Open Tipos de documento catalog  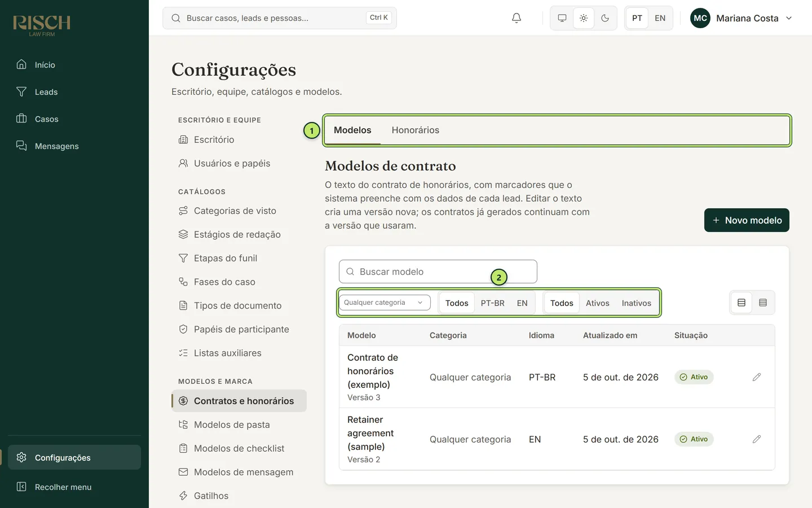(239, 305)
